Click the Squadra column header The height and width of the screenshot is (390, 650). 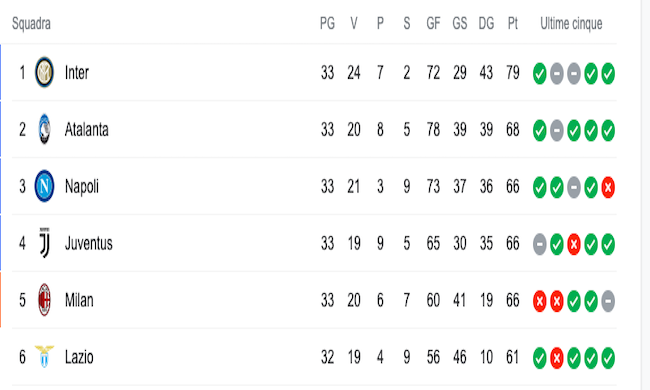[31, 24]
